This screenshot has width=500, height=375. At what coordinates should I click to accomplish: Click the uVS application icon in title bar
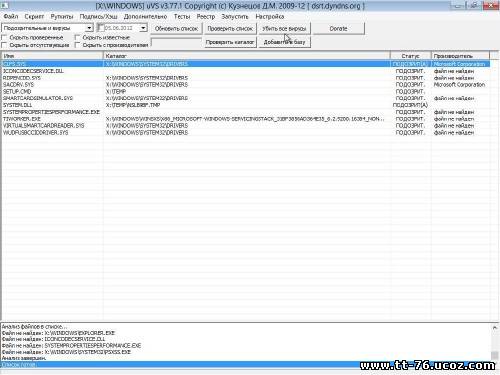pyautogui.click(x=4, y=5)
